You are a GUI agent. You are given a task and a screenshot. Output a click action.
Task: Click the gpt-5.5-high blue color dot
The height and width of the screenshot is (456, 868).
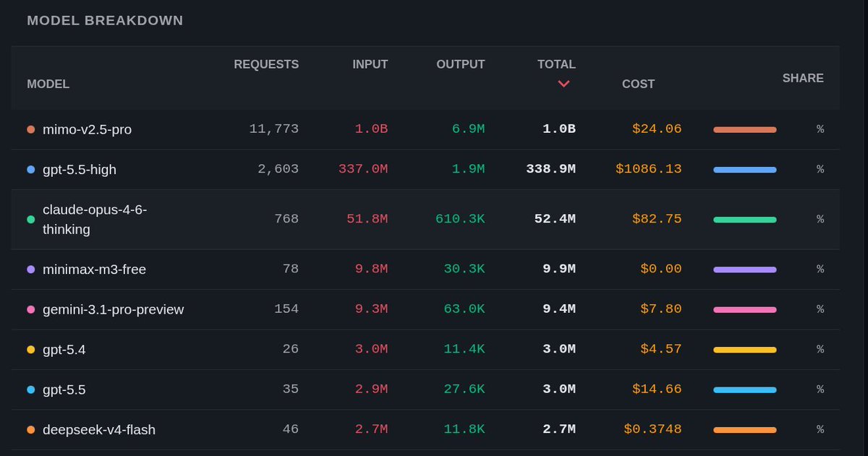30,169
